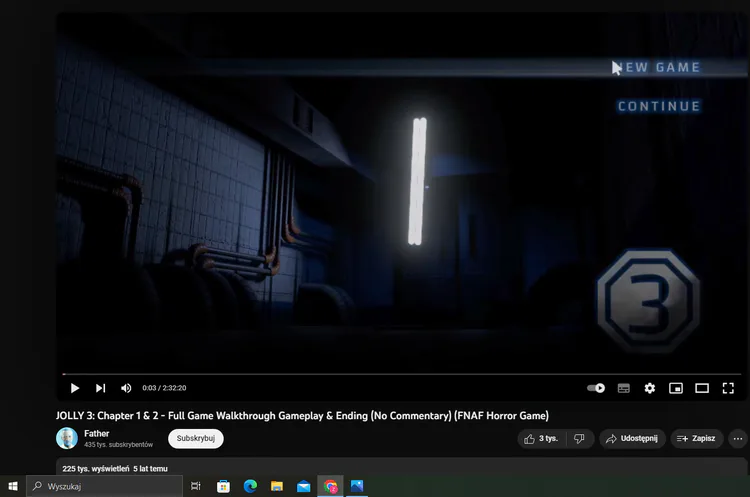Launch Microsoft Store from the taskbar

(x=223, y=486)
